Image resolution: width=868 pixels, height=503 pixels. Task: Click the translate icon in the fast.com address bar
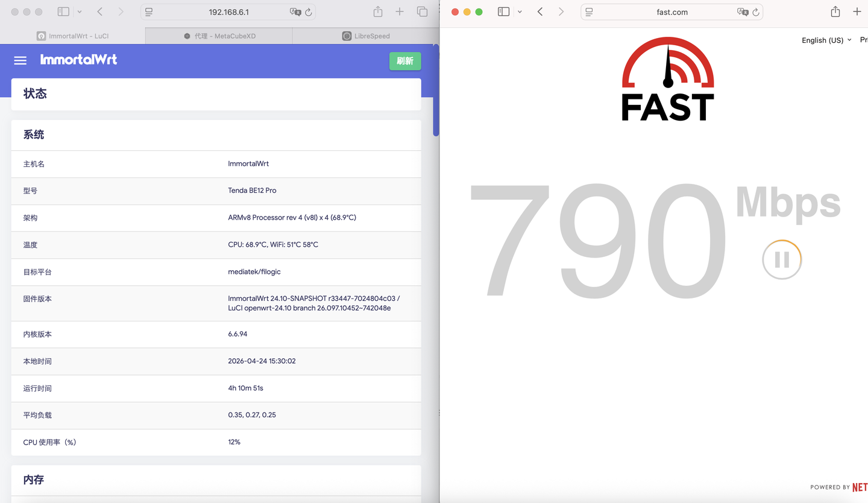743,12
